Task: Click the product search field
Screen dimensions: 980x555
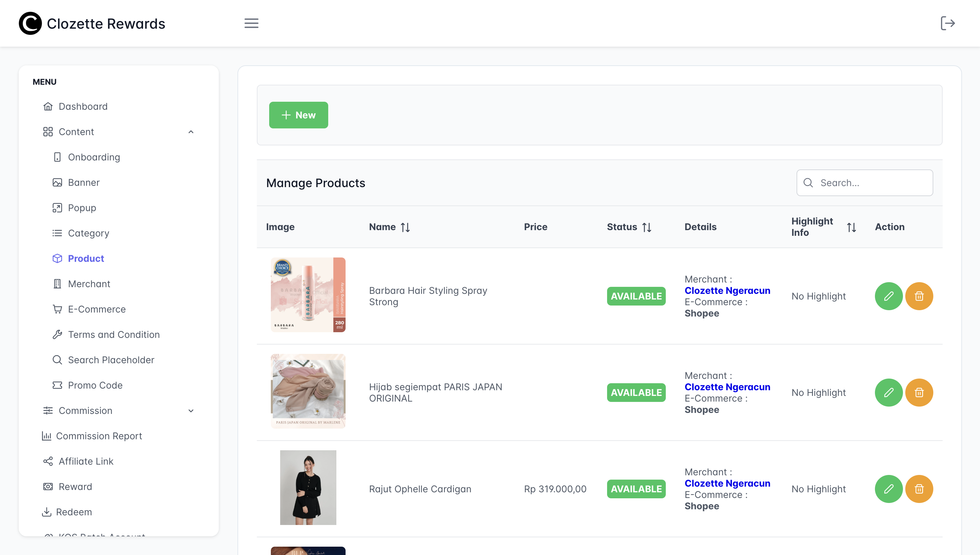Action: point(871,183)
